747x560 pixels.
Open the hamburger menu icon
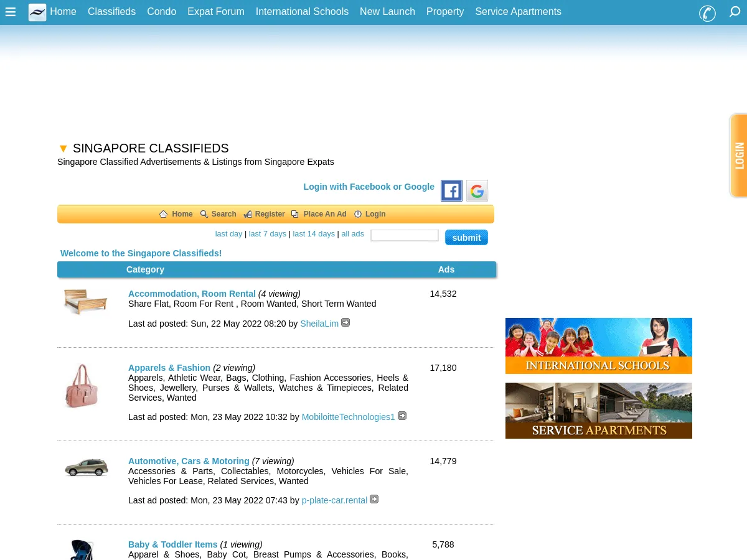tap(11, 11)
